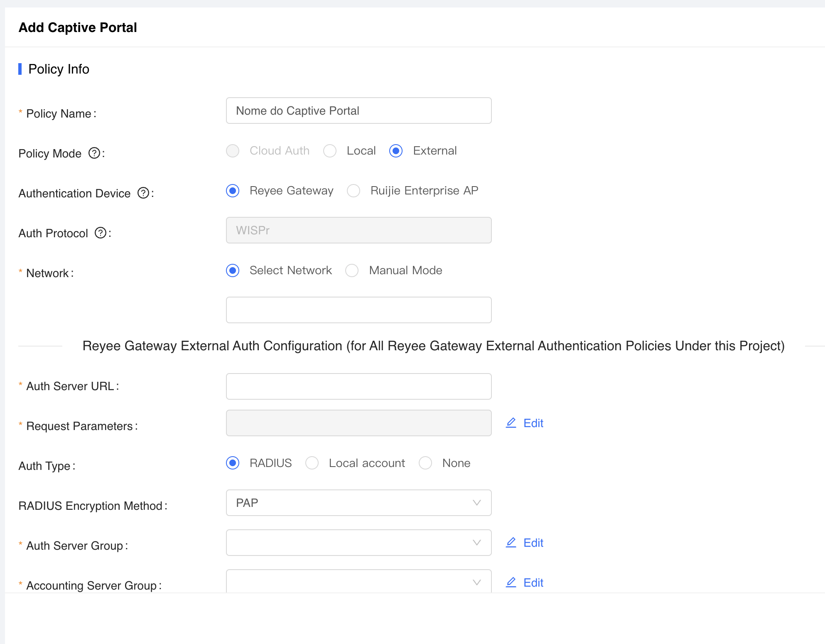Open the RADIUS Encryption Method dropdown
Viewport: 825px width, 644px height.
point(358,503)
